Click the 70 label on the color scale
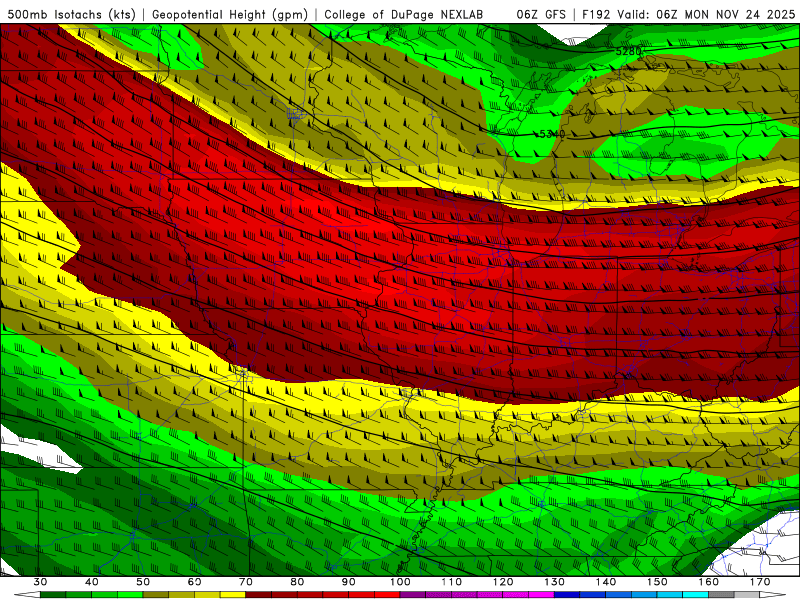The height and width of the screenshot is (600, 800). pyautogui.click(x=246, y=582)
